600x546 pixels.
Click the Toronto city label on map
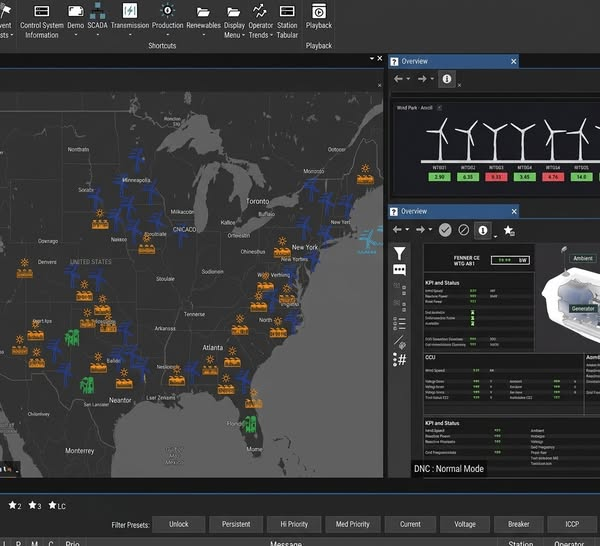258,201
